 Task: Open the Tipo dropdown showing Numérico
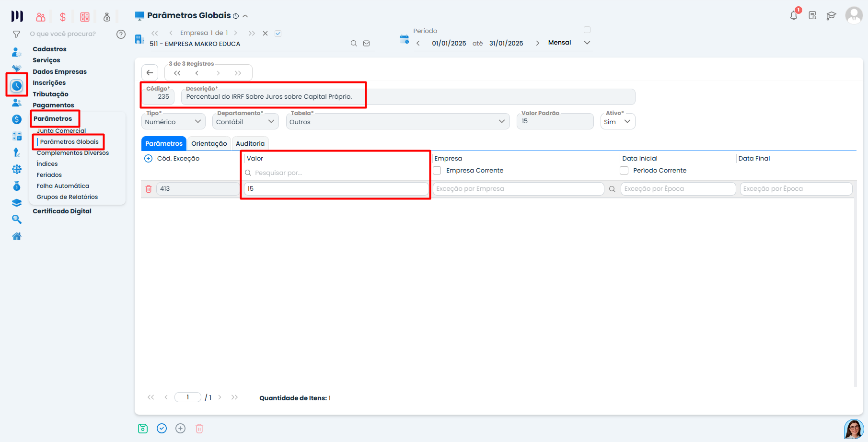coord(198,121)
